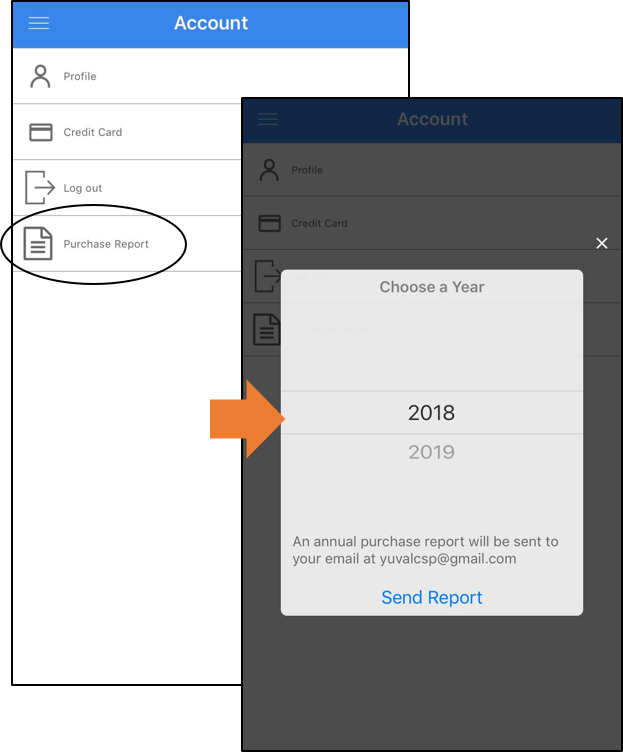Select year 2018 in the picker
623x752 pixels.
point(432,413)
